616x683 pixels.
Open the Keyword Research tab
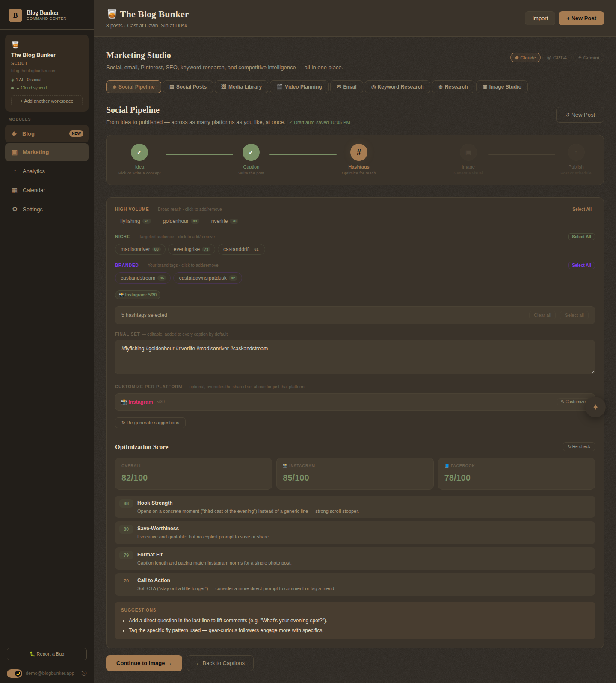397,87
